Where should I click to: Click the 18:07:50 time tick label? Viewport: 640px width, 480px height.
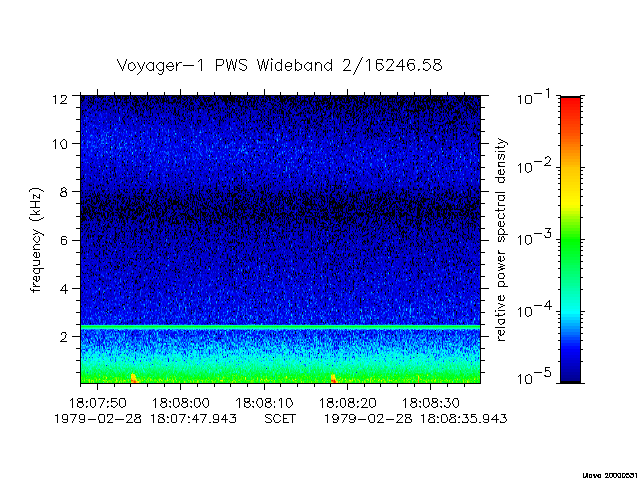coord(98,403)
